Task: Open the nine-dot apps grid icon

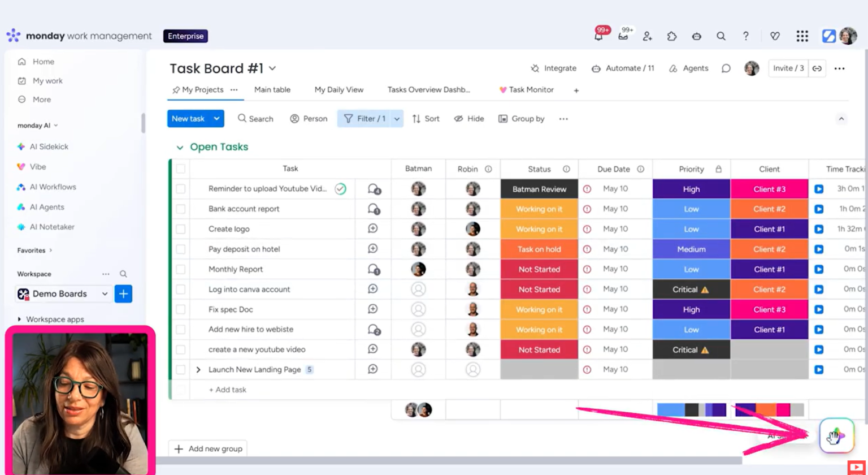Action: (x=802, y=36)
